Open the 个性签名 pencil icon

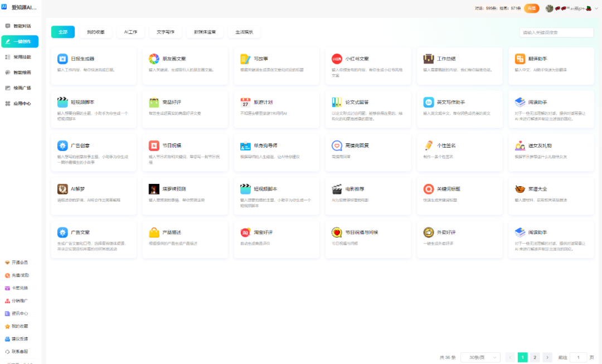pyautogui.click(x=429, y=145)
